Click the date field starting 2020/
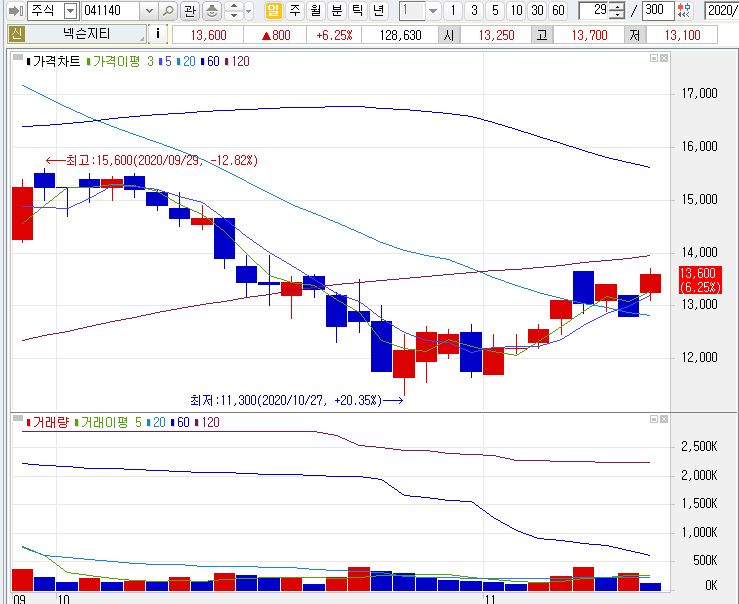 coord(722,10)
